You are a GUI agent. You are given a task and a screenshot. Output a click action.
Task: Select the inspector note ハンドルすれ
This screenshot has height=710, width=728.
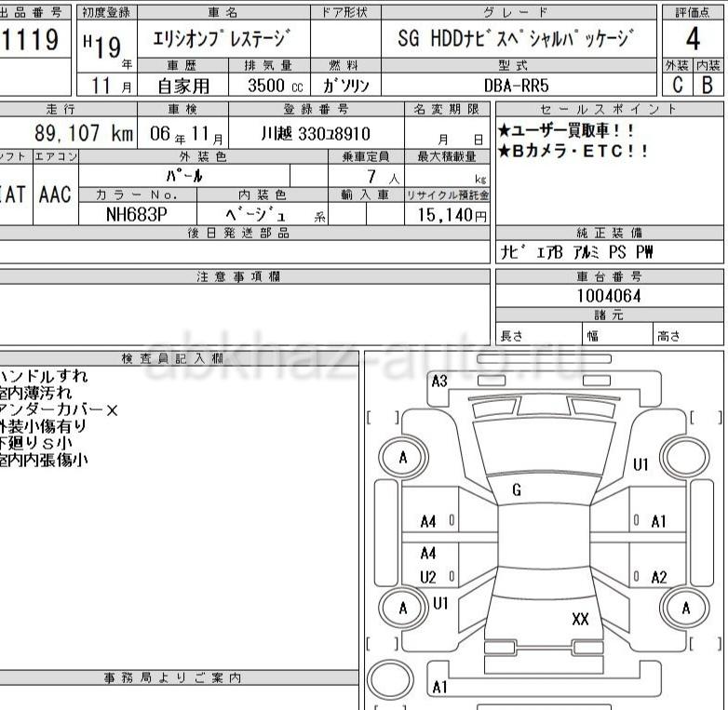[43, 375]
